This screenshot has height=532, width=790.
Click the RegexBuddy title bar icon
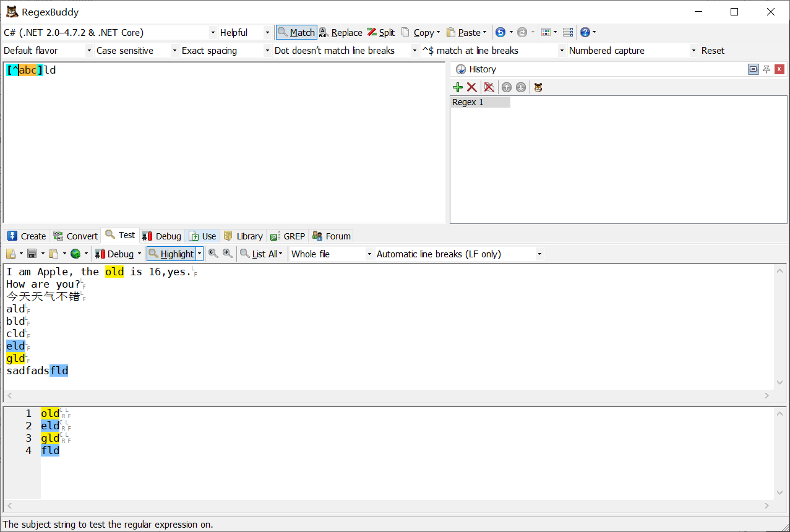point(12,12)
